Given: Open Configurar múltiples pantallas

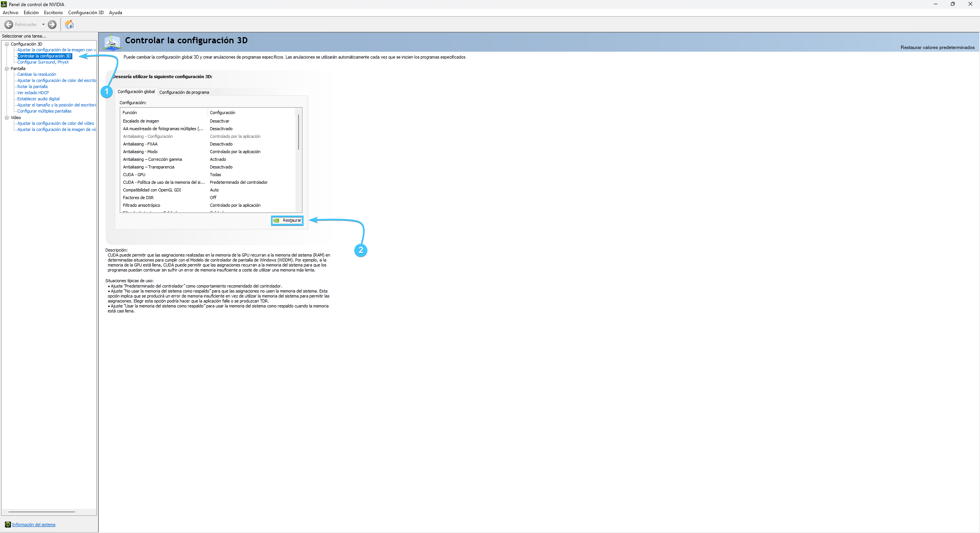Looking at the screenshot, I should pyautogui.click(x=44, y=111).
